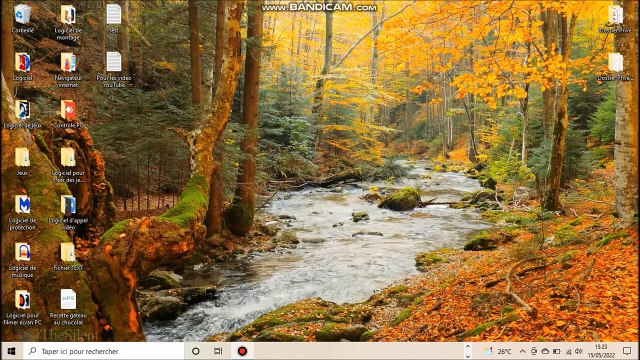The image size is (640, 360).
Task: Open Task View in the taskbar
Action: coord(218,351)
